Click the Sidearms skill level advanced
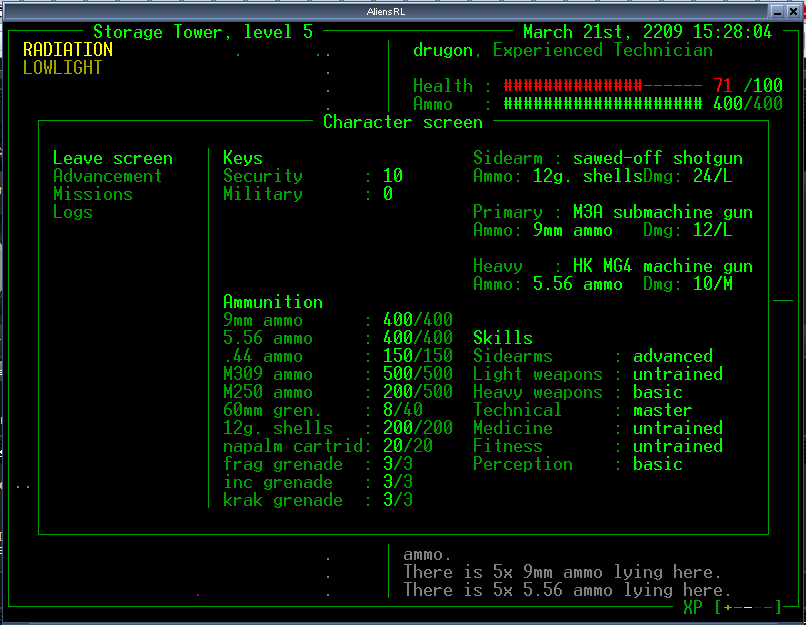This screenshot has width=806, height=625. point(673,356)
